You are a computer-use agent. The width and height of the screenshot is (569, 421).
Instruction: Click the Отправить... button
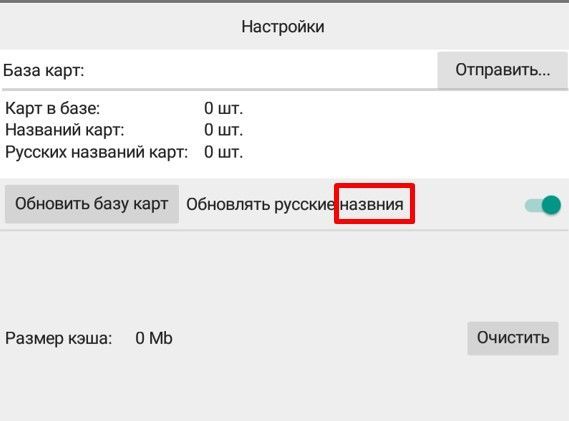pyautogui.click(x=503, y=70)
